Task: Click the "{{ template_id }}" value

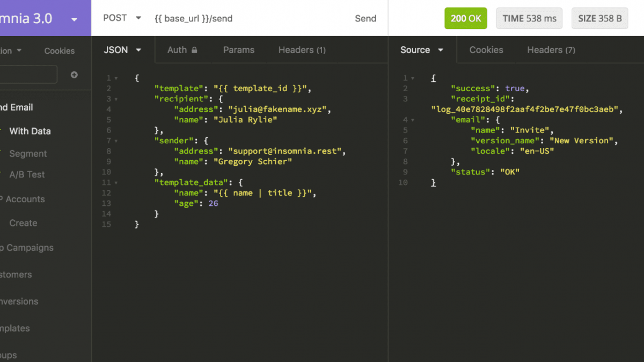Action: (x=260, y=88)
